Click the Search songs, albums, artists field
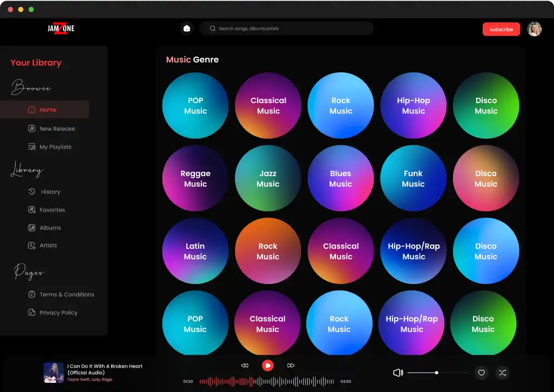 click(x=287, y=29)
